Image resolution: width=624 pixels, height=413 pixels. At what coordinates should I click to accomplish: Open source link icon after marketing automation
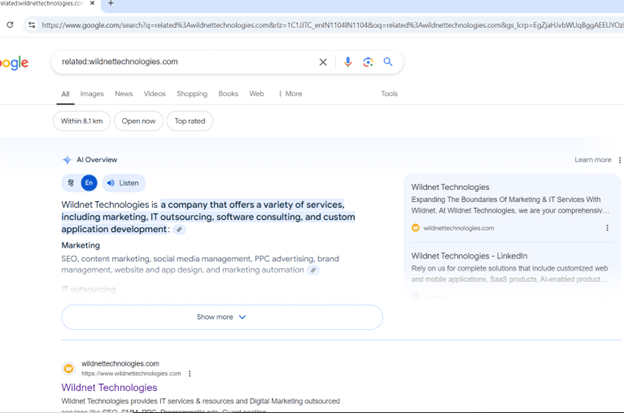[x=313, y=270]
